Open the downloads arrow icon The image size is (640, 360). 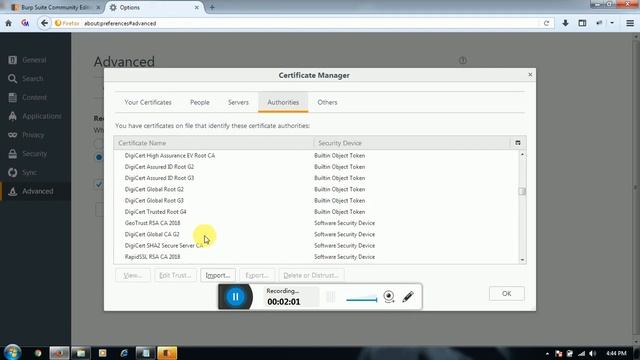565,23
